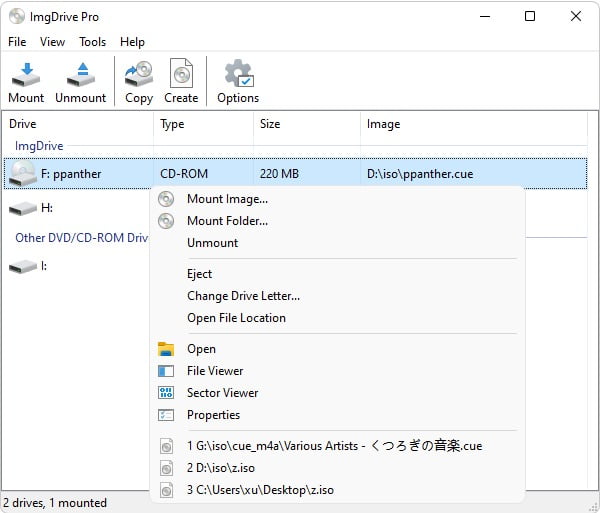Open Options via the gear icon
The image size is (600, 513).
pos(239,73)
